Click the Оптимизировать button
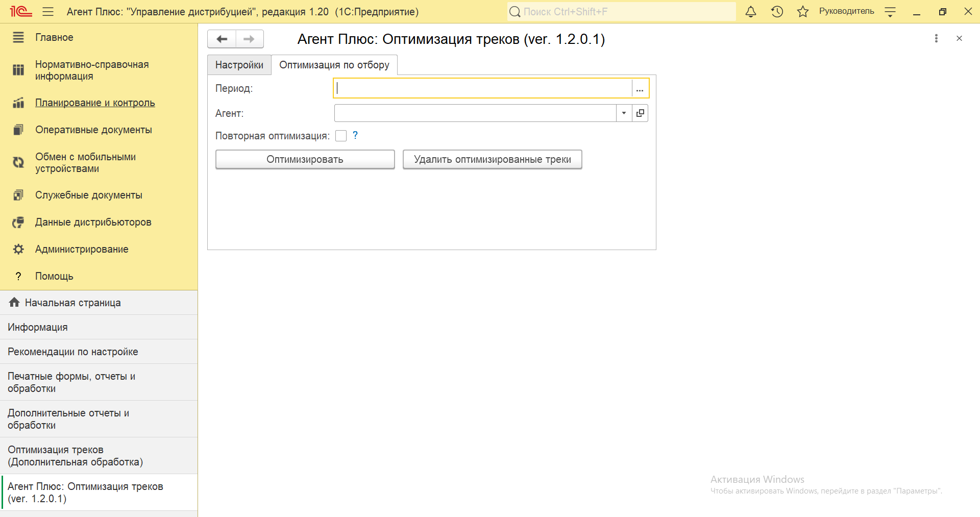Viewport: 980px width, 517px height. coord(305,159)
